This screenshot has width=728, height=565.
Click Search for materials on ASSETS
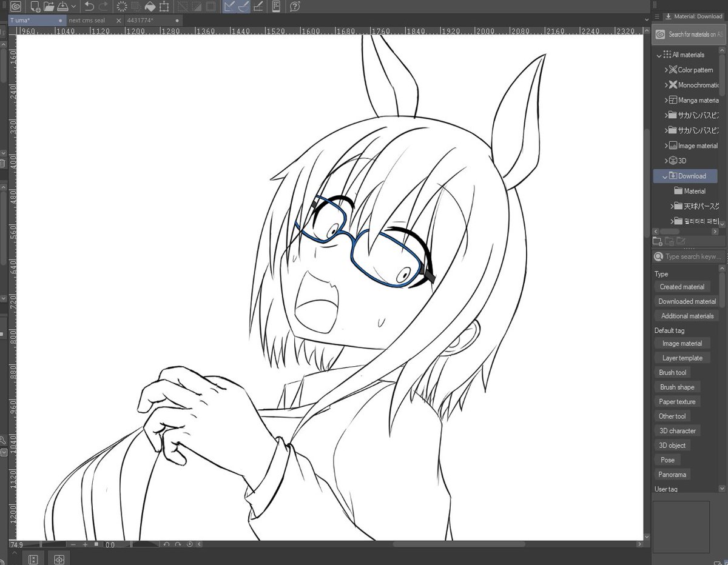689,35
